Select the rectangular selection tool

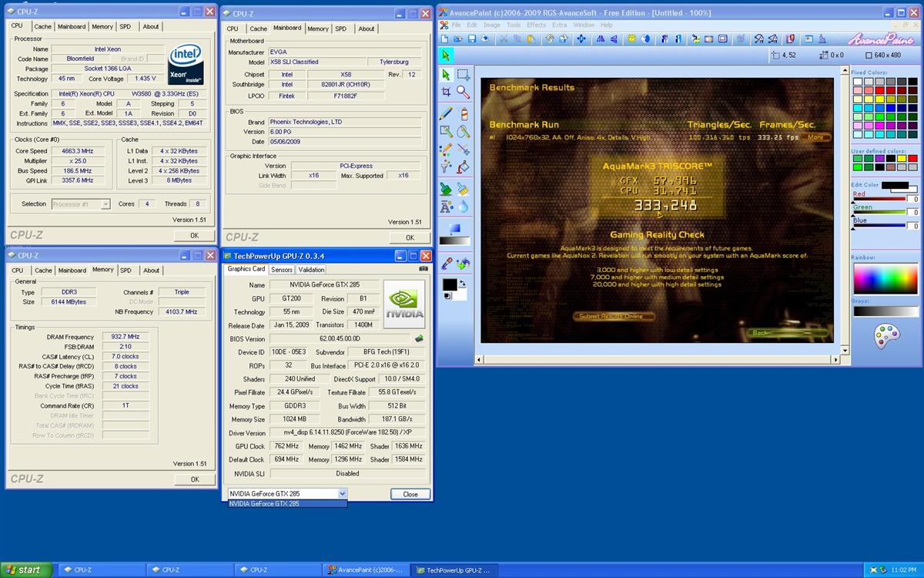pyautogui.click(x=464, y=75)
